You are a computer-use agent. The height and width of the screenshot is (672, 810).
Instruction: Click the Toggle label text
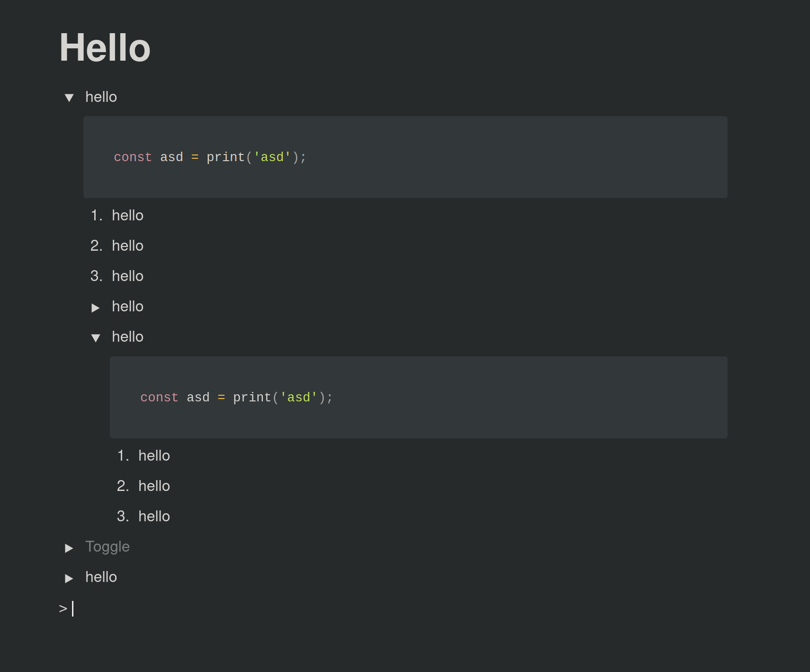[x=108, y=547]
